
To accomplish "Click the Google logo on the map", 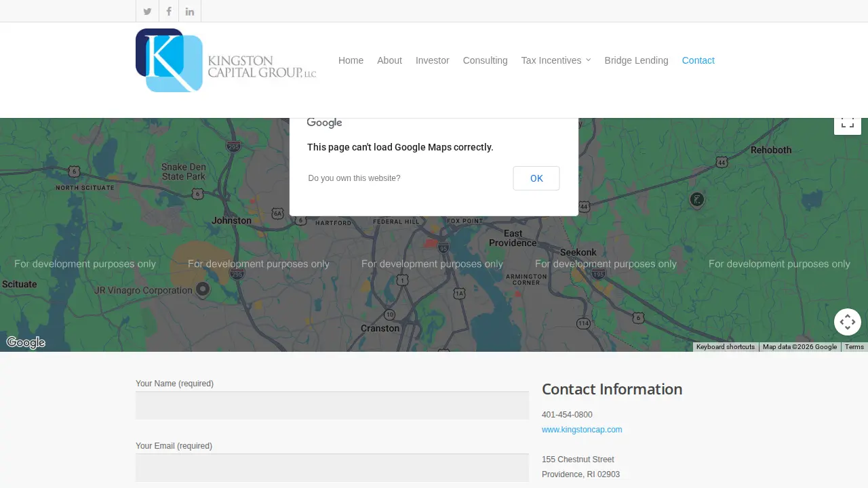I will [x=26, y=343].
